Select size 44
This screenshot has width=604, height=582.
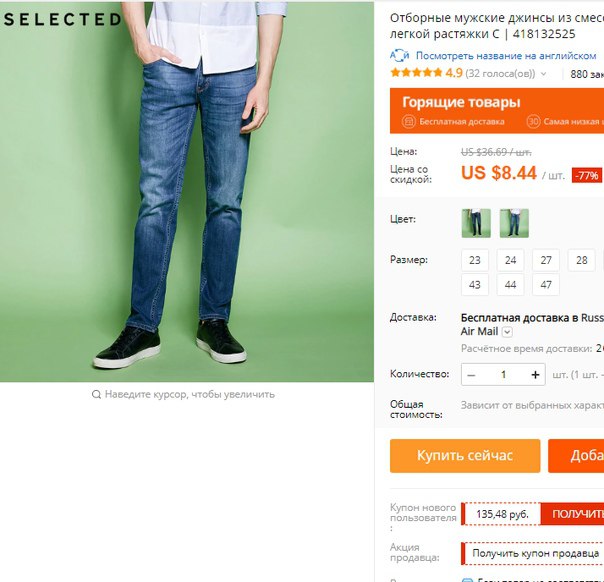tap(510, 285)
